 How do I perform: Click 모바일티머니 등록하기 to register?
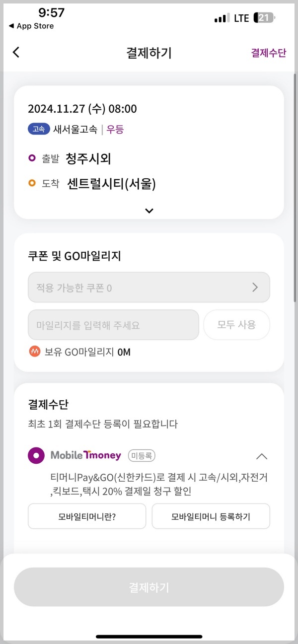coord(211,516)
